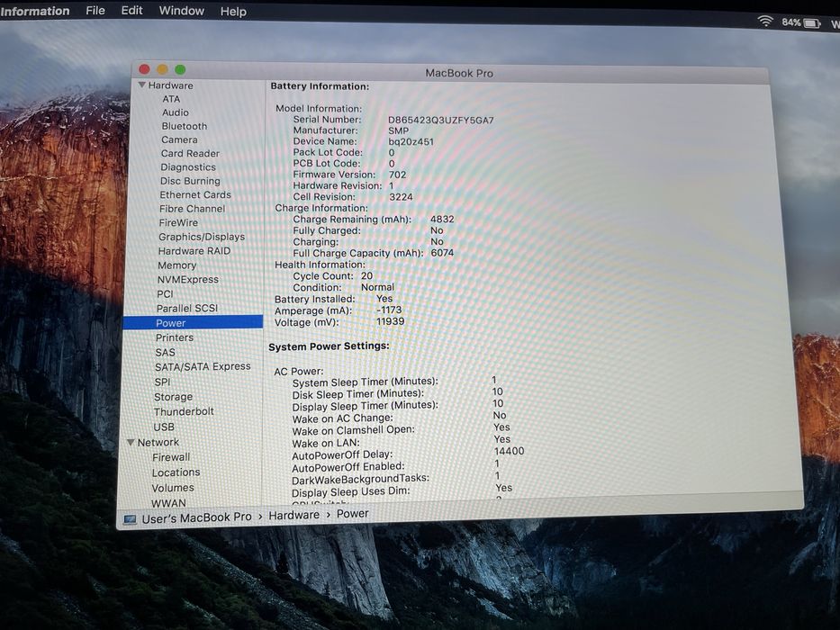Click the green zoom window button
Viewport: 840px width, 630px height.
coord(181,69)
